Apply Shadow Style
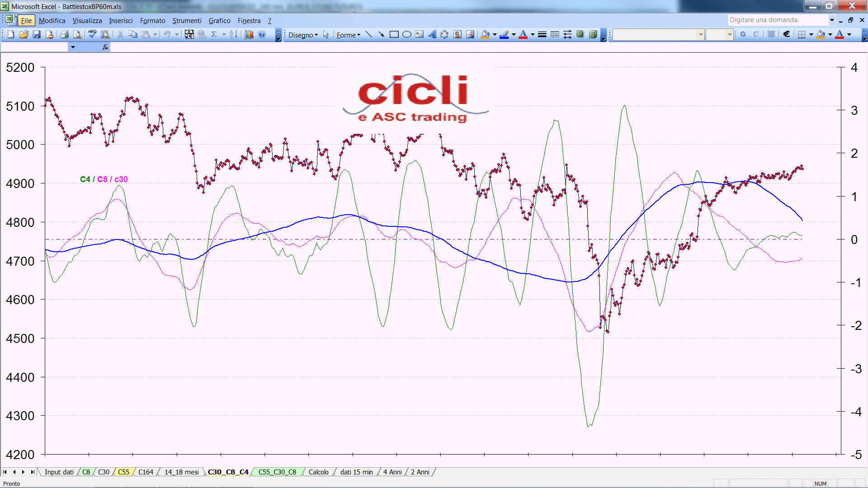868x488 pixels. click(x=580, y=34)
